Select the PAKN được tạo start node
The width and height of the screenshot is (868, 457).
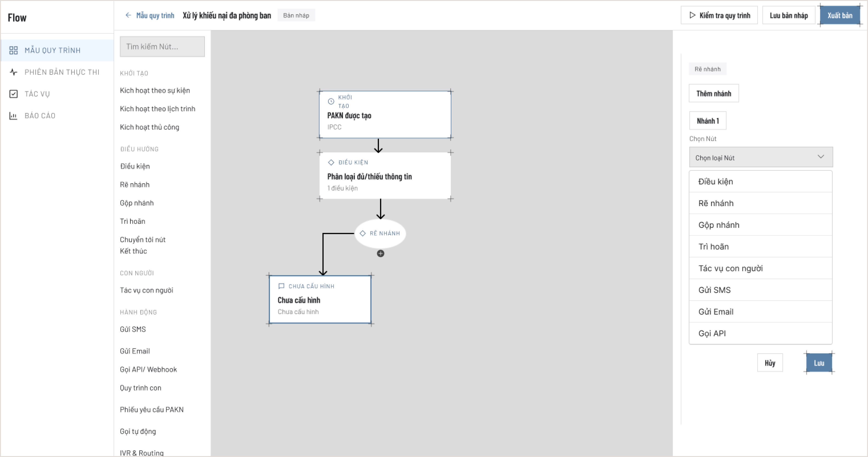385,114
